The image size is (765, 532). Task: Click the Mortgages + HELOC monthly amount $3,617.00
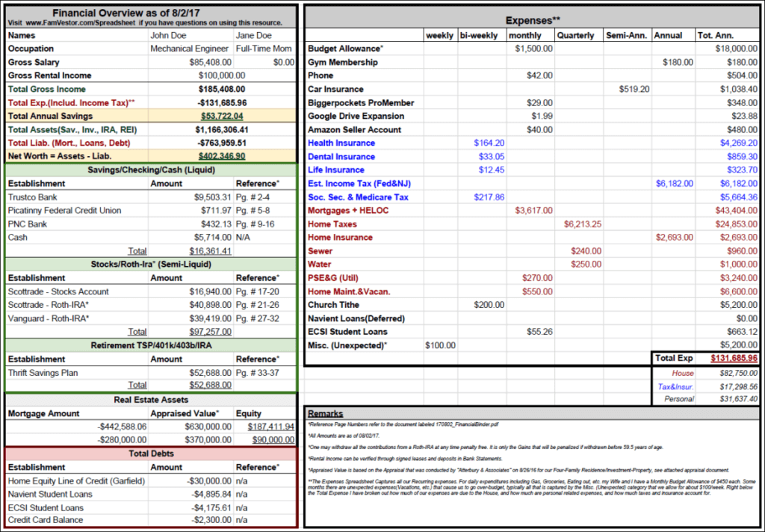(533, 211)
